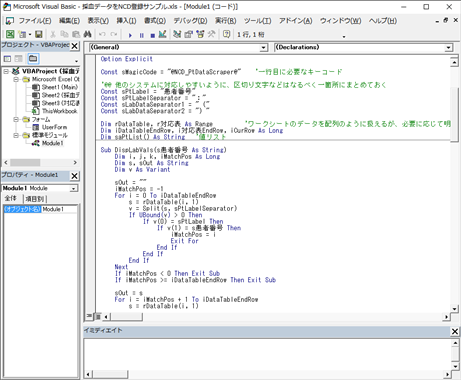Click View Object icon in Project panel
461x380 pixels.
click(x=19, y=59)
